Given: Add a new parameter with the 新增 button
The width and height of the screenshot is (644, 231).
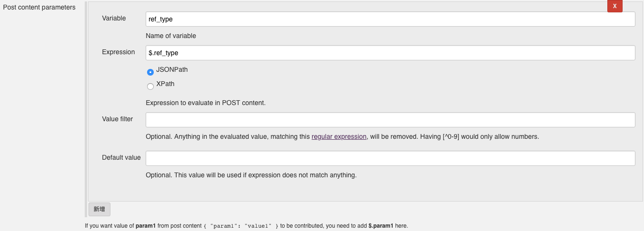Looking at the screenshot, I should (99, 209).
